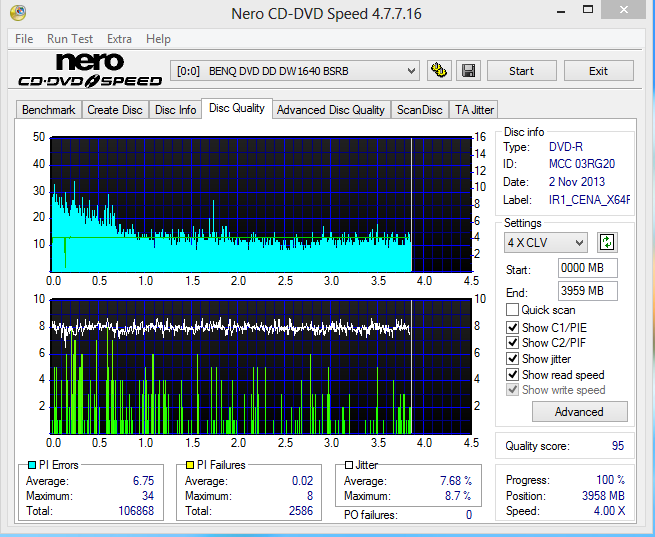Image resolution: width=655 pixels, height=537 pixels.
Task: Click the disc label IR1_CENA_X64F
Action: (x=589, y=200)
